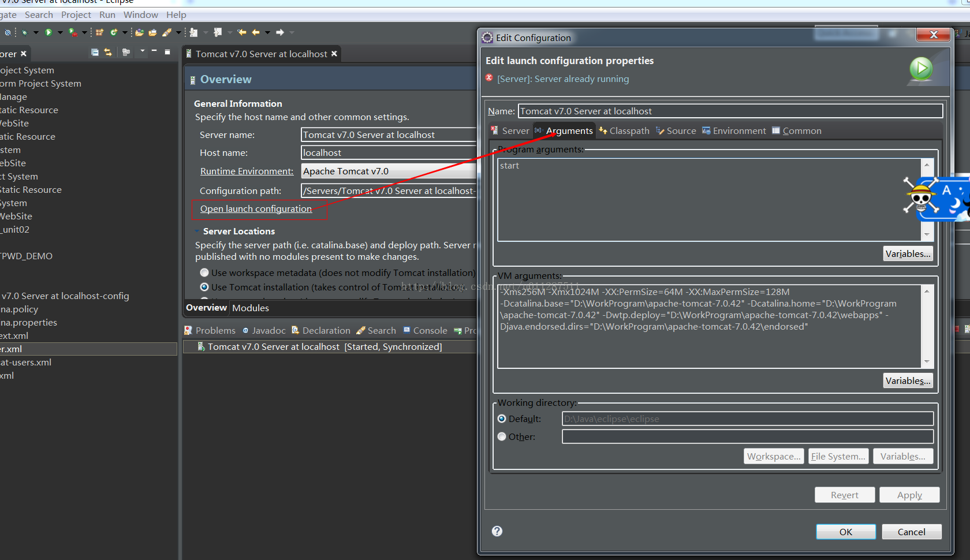This screenshot has width=970, height=560.
Task: Open the Console view tab
Action: click(x=426, y=330)
